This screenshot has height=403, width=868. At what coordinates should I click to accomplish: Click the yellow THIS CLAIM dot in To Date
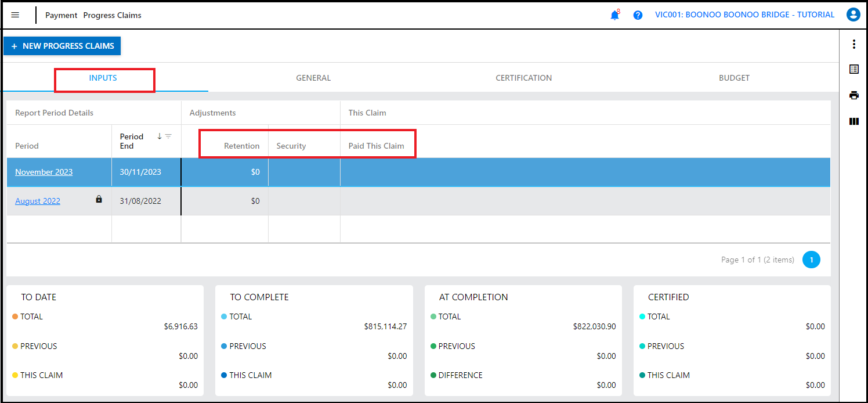15,375
